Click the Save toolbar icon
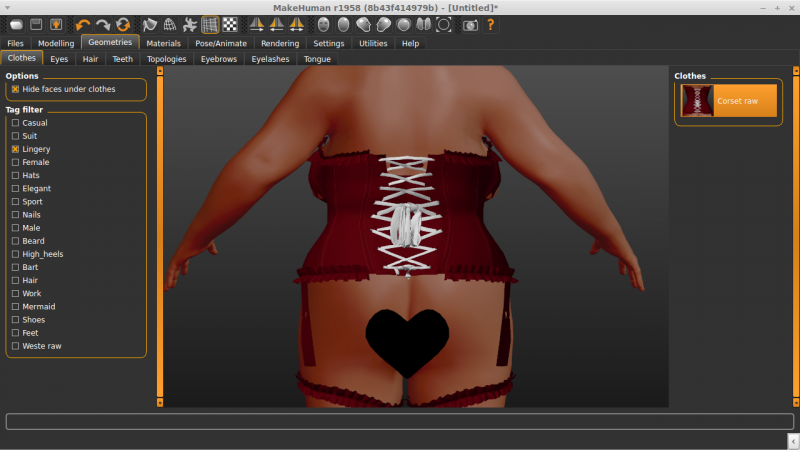Viewport: 800px width, 450px height. pos(36,24)
